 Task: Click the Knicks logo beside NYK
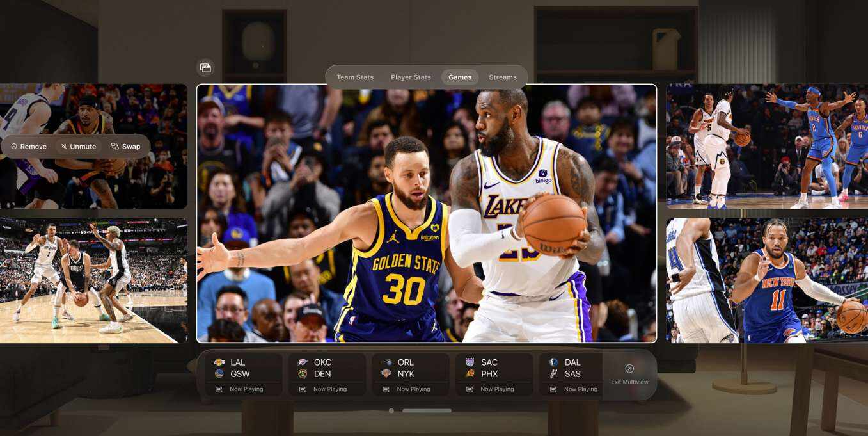(x=386, y=374)
